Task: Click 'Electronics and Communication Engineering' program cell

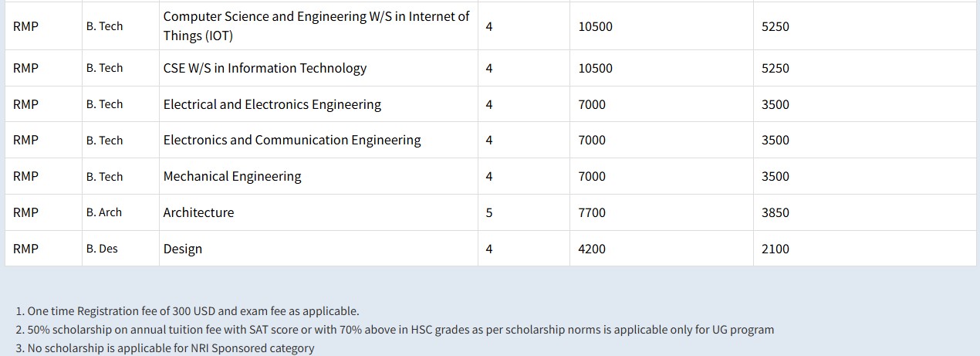Action: pyautogui.click(x=292, y=140)
